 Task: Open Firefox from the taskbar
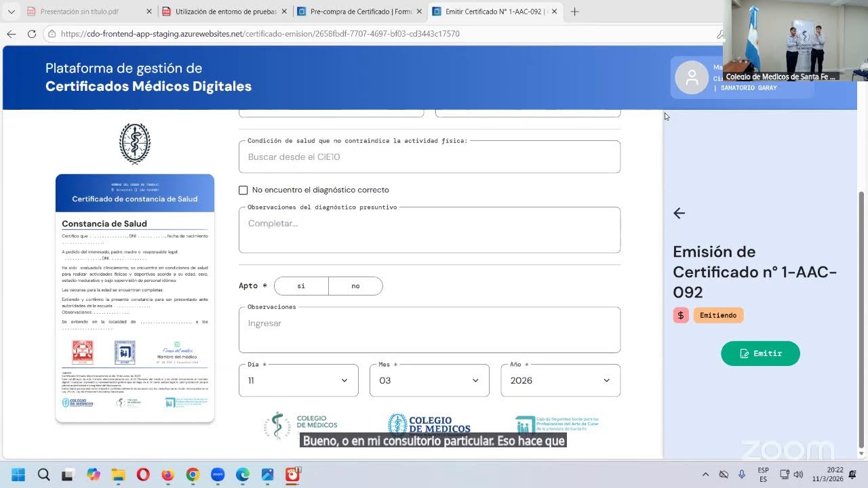pos(167,474)
